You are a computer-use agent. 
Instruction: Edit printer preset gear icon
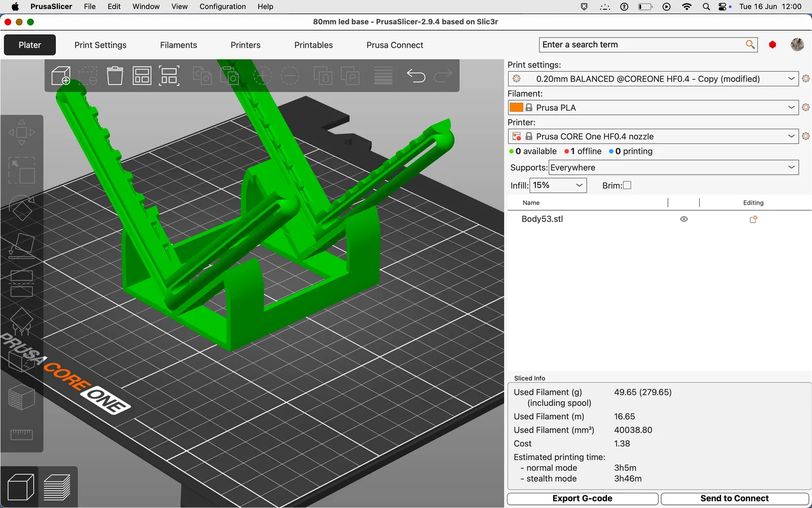(805, 136)
